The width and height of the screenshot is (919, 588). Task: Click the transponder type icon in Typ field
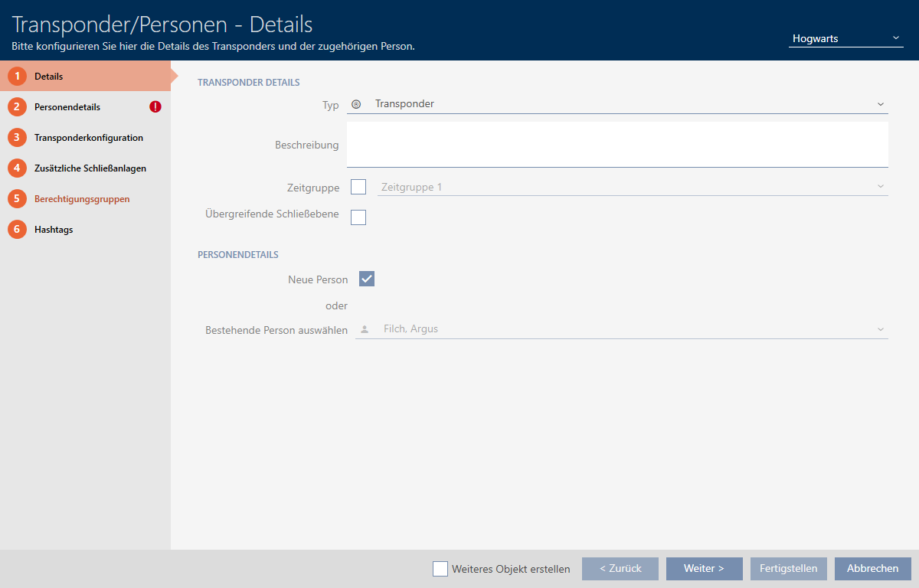356,104
